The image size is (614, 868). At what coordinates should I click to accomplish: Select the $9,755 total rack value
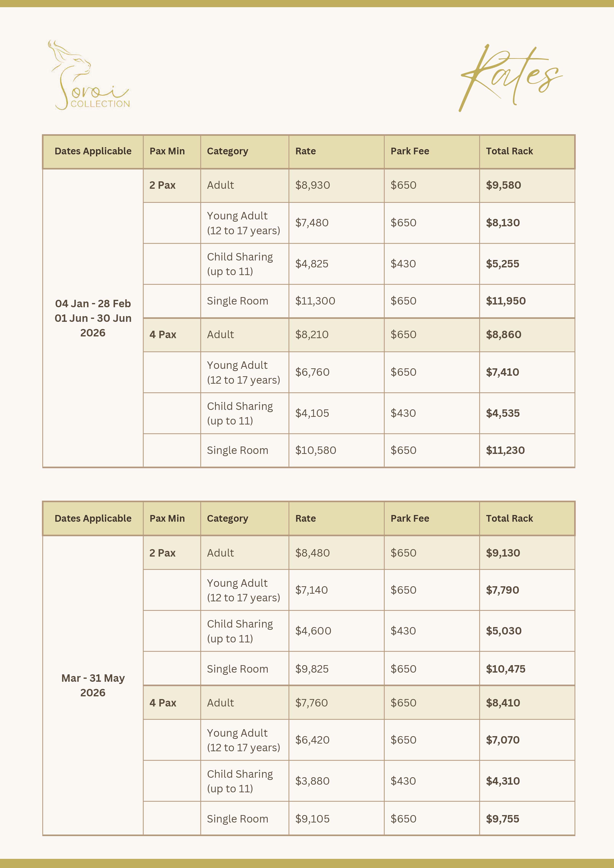[502, 819]
